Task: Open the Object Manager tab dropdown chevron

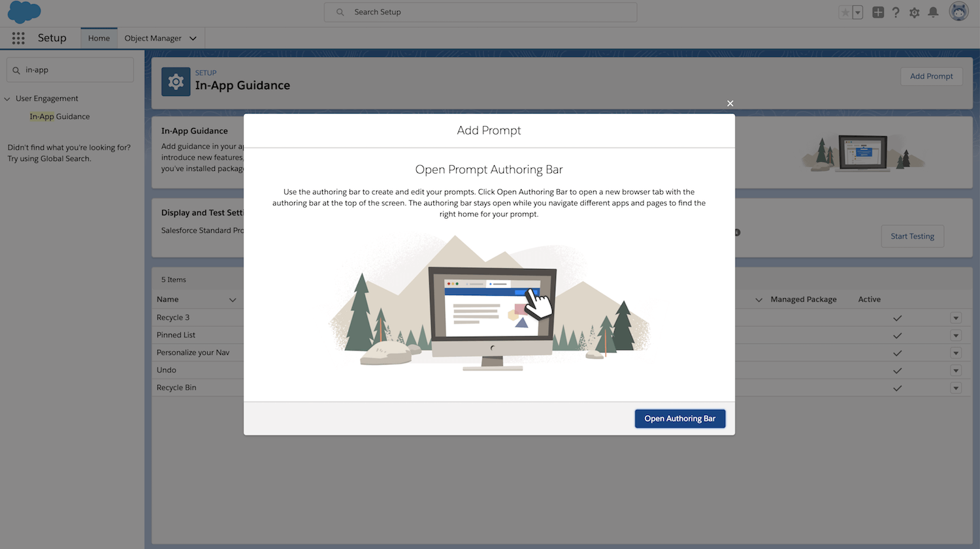Action: pyautogui.click(x=193, y=39)
